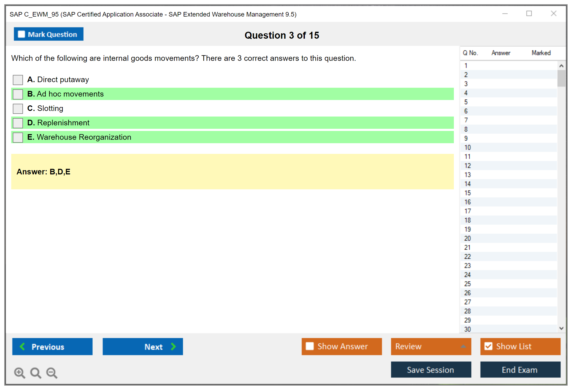
Task: Click the zoom out magnifier icon
Action: coord(52,373)
